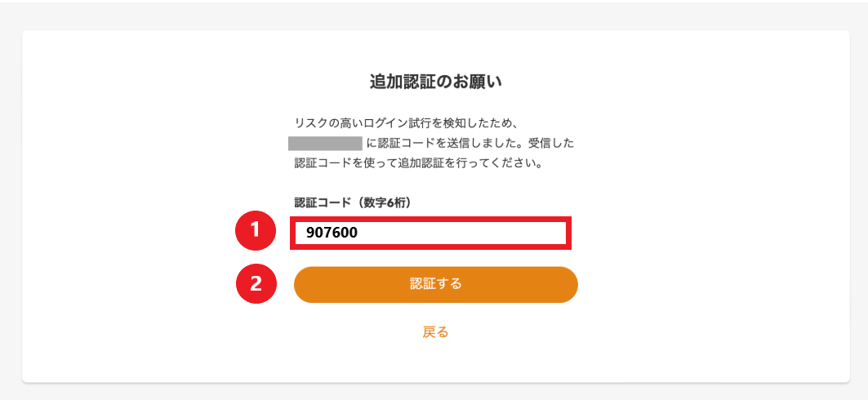This screenshot has width=868, height=400.
Task: Click the red circle badge numbered 2
Action: [x=256, y=284]
